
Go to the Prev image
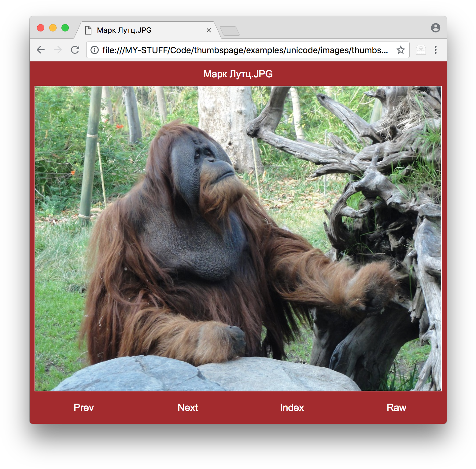coord(83,408)
